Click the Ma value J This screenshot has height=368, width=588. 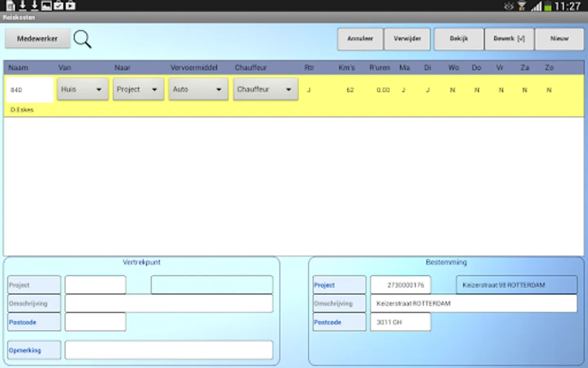pyautogui.click(x=403, y=90)
